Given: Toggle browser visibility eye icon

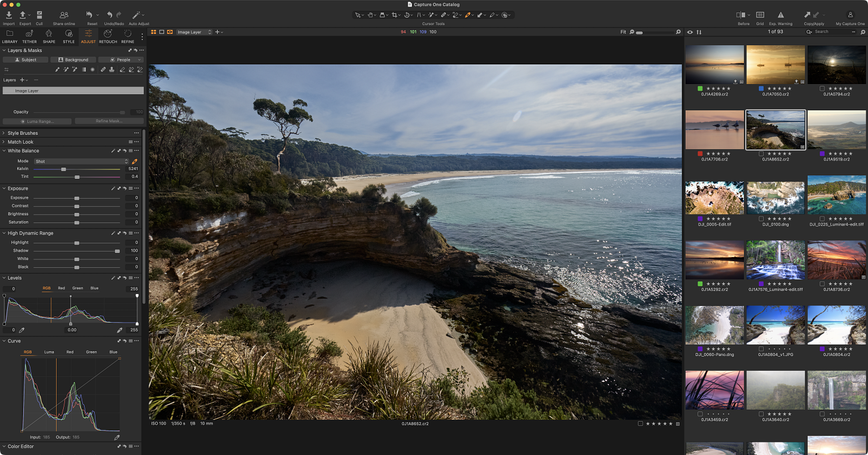Looking at the screenshot, I should 690,32.
